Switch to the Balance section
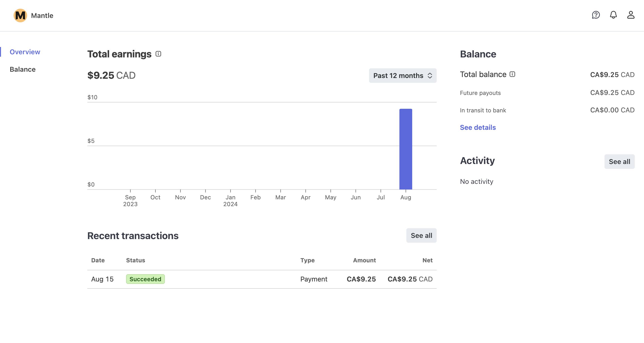Image resolution: width=644 pixels, height=343 pixels. [x=23, y=69]
